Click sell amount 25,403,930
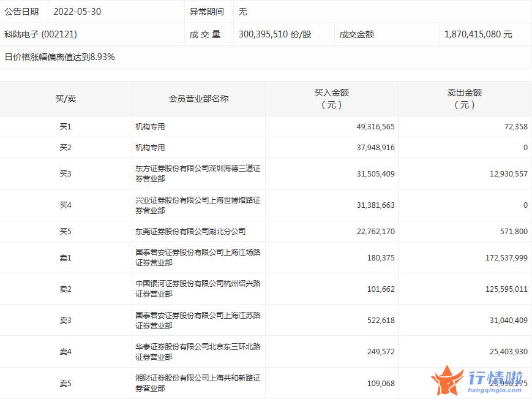The height and width of the screenshot is (399, 532). click(x=509, y=351)
